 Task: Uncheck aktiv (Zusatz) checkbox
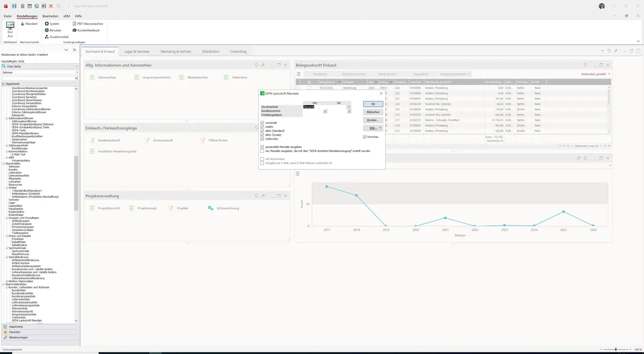pyautogui.click(x=262, y=135)
